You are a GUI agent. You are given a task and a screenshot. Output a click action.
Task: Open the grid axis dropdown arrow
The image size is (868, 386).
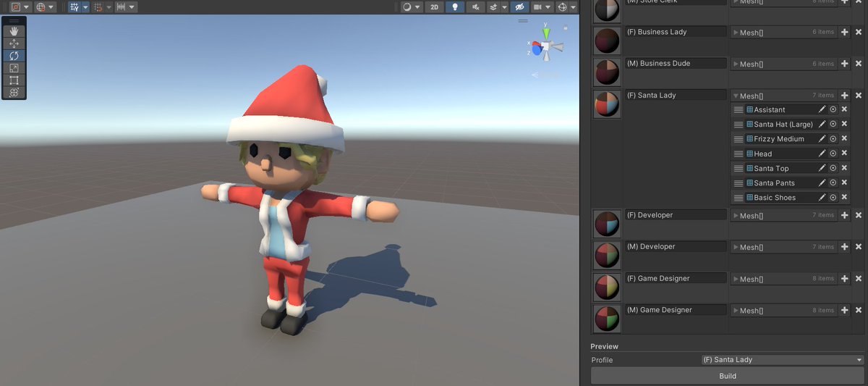pyautogui.click(x=85, y=7)
